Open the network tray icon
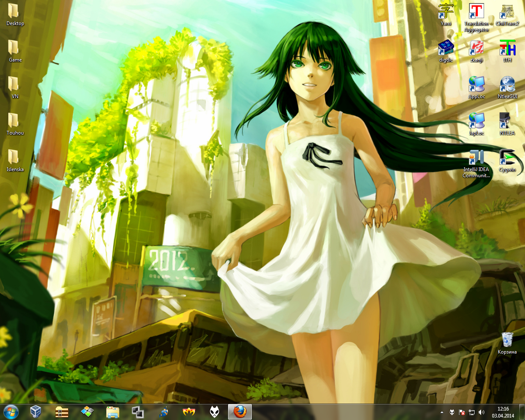This screenshot has height=420, width=525. (472, 412)
